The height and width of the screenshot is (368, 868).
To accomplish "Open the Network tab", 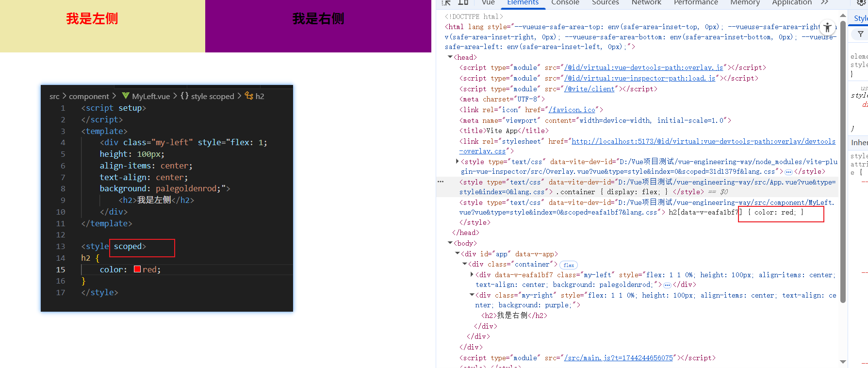I will click(x=646, y=2).
